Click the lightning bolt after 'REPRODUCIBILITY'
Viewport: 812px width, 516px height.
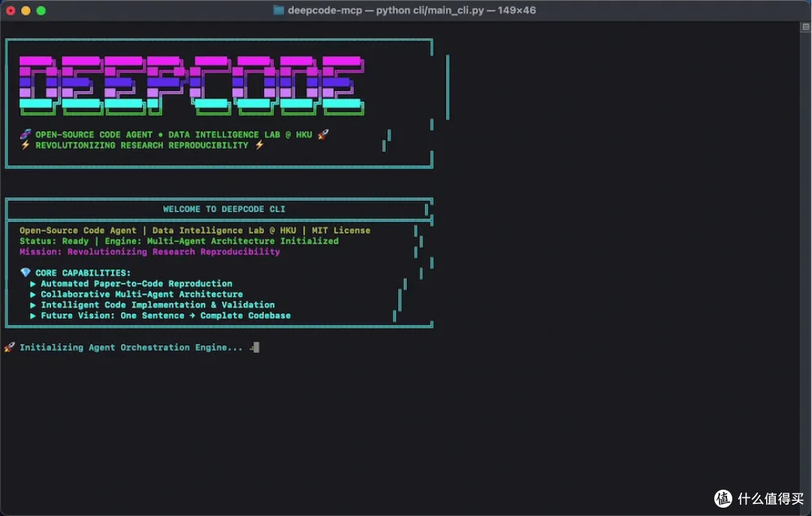[259, 145]
